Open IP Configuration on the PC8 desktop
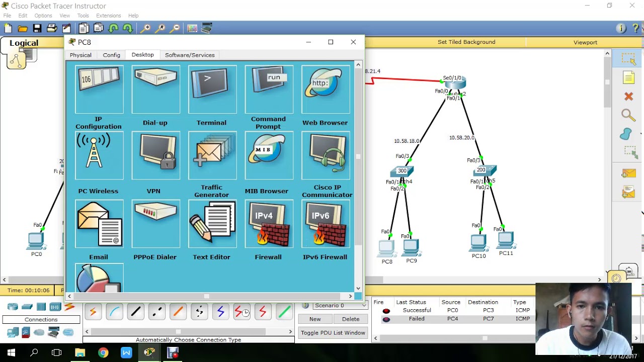This screenshot has width=644, height=362. click(x=99, y=89)
